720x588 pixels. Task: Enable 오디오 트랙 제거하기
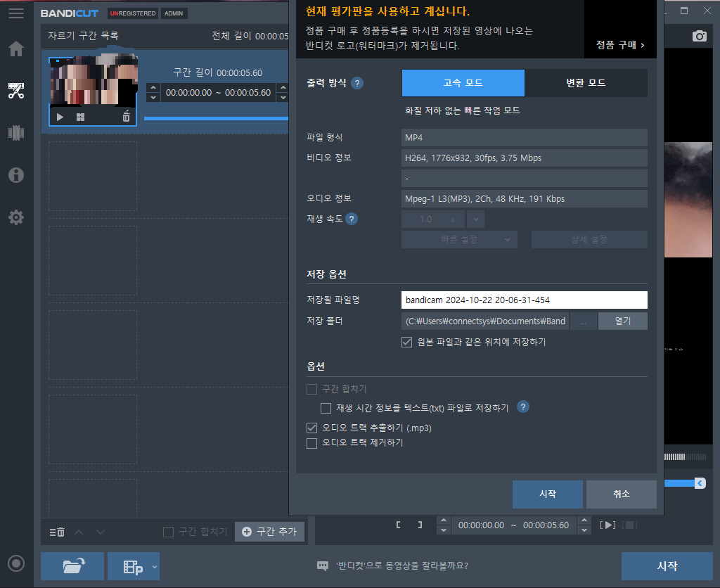tap(311, 443)
